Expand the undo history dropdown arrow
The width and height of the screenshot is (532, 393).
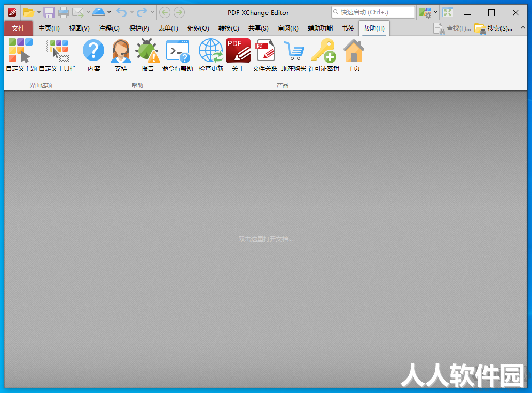[x=132, y=12]
